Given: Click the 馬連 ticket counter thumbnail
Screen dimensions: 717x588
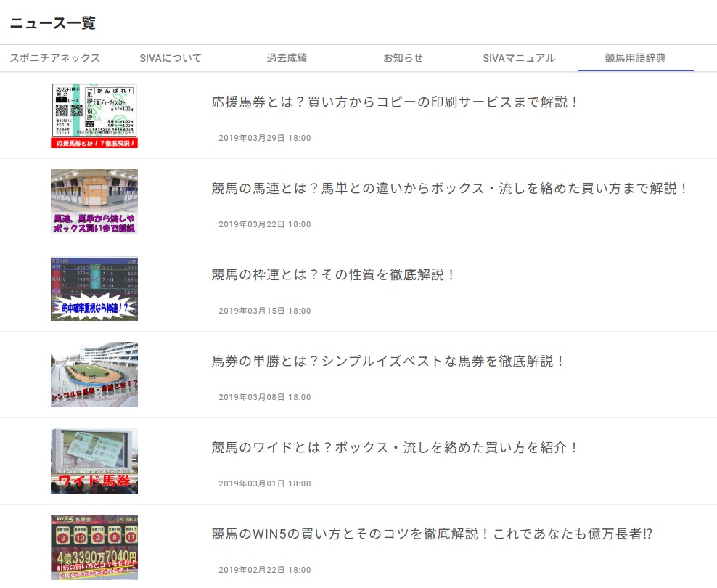Looking at the screenshot, I should click(x=94, y=202).
